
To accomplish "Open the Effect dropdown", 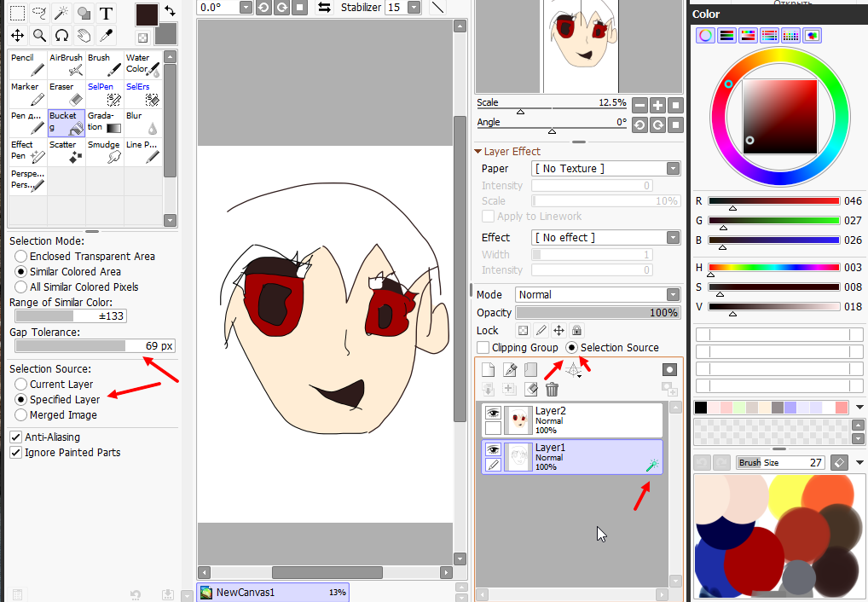I will 673,238.
